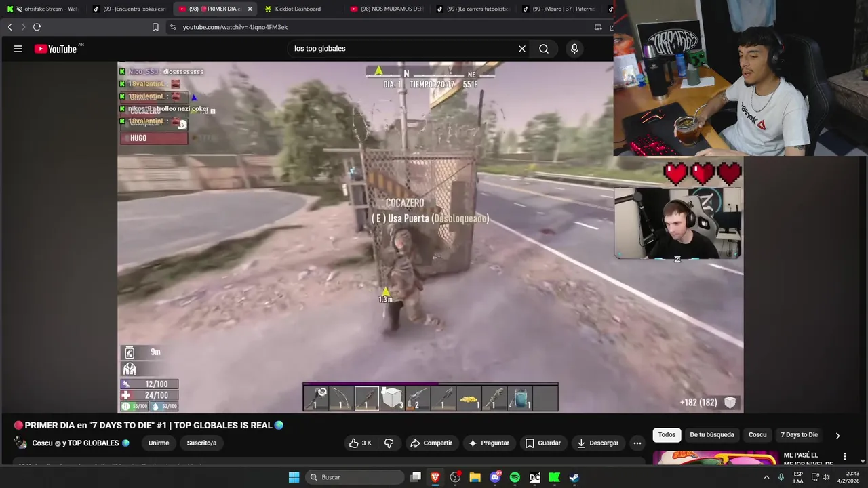The image size is (868, 488).
Task: Open the Kick app taskbar icon
Action: (x=555, y=477)
